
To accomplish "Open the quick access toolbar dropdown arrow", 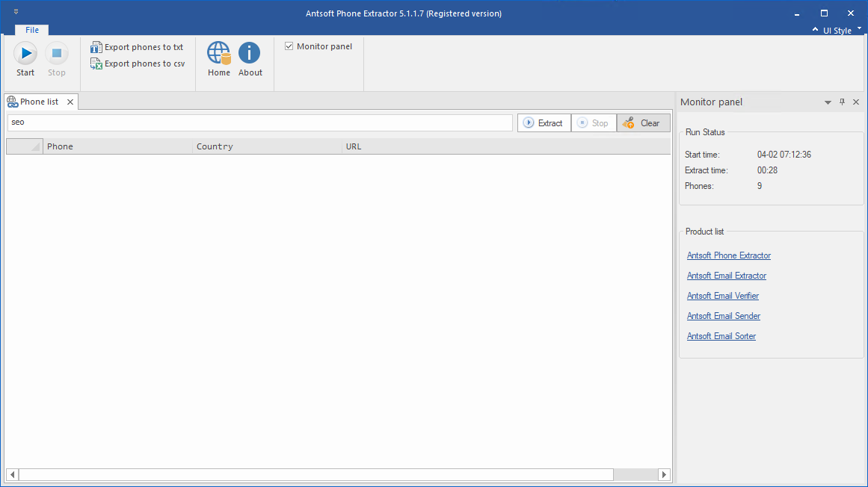I will (16, 12).
